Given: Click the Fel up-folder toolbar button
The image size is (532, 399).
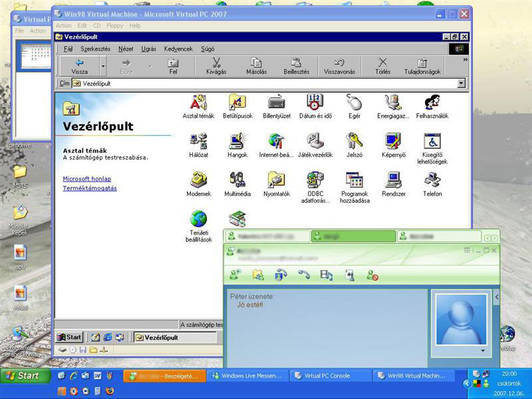Looking at the screenshot, I should (173, 66).
